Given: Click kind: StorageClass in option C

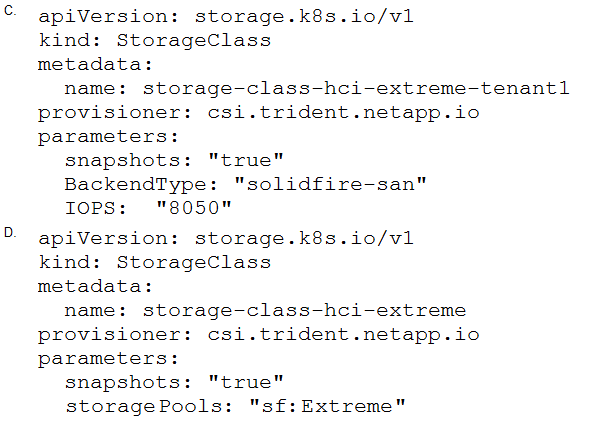Looking at the screenshot, I should [x=155, y=40].
